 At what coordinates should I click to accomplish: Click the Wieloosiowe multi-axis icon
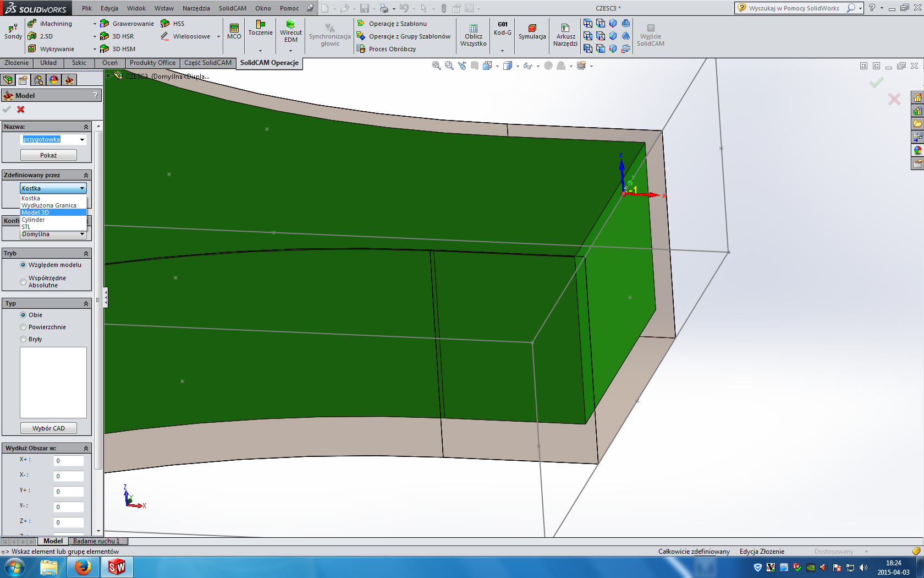pyautogui.click(x=165, y=36)
